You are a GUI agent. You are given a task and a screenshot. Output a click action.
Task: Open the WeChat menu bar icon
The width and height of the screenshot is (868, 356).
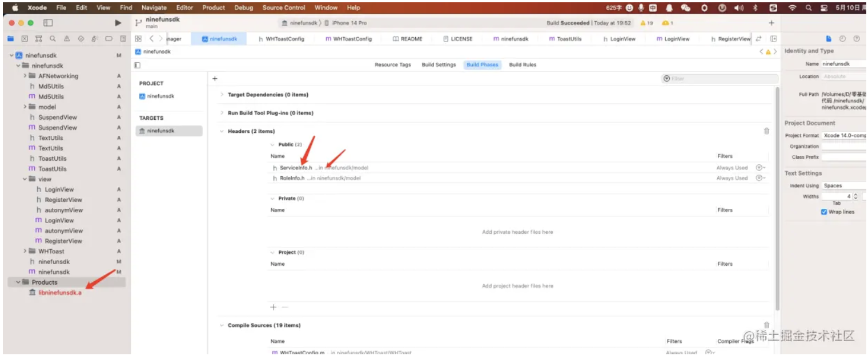point(685,7)
